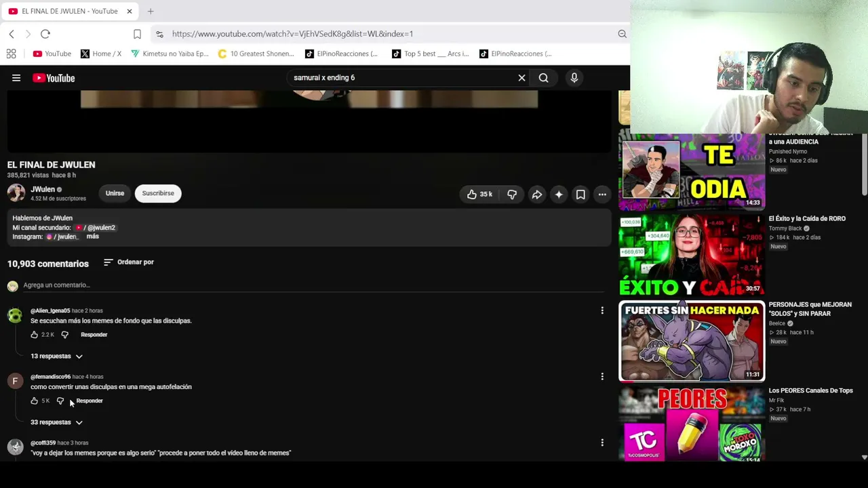
Task: Select the address bar URL
Action: (292, 34)
